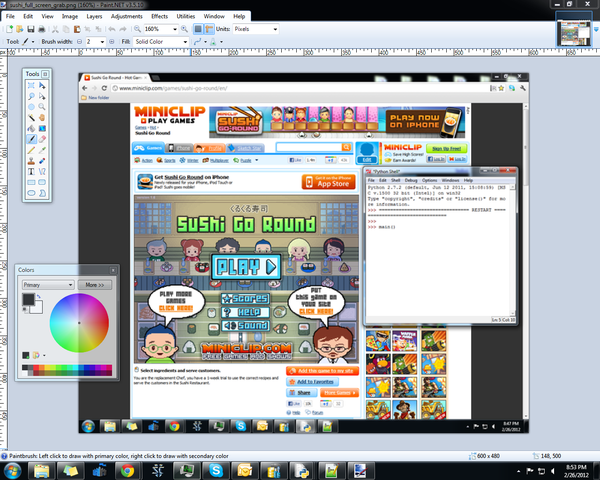Select the Recolor tool
Screen dimensions: 600x480
tap(42, 161)
